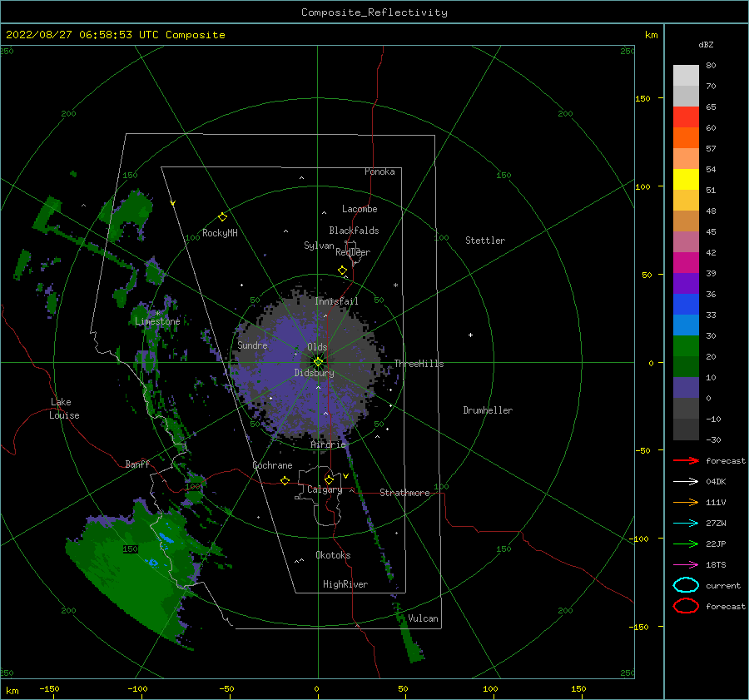Click the yellow diamond marker below RedDeer
The width and height of the screenshot is (749, 700).
342,271
